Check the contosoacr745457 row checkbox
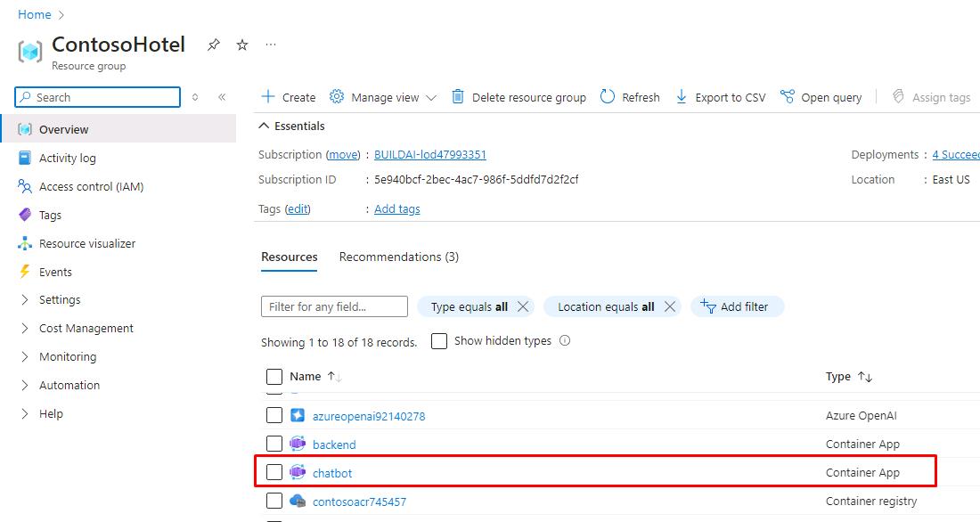Screen dimensions: 980x522 (x=274, y=501)
